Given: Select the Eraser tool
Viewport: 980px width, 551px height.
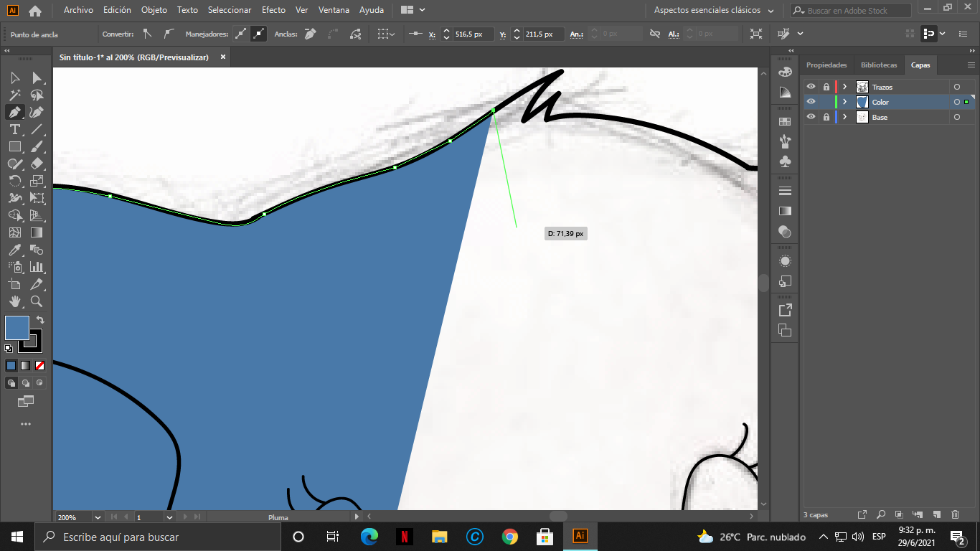Looking at the screenshot, I should pos(37,164).
